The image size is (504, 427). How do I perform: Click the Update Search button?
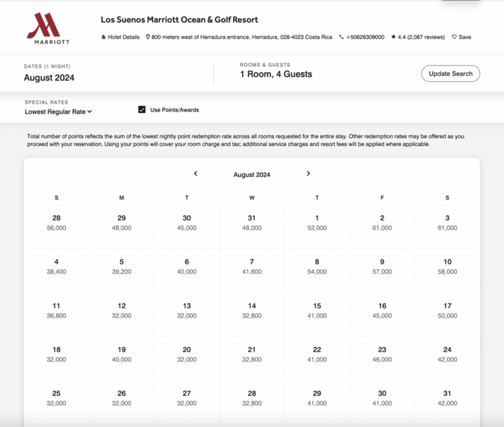coord(450,73)
